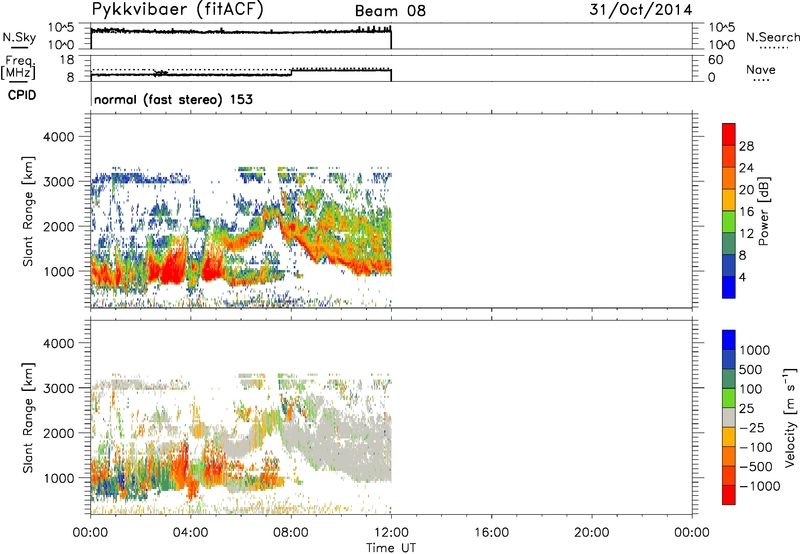Select the Slant Range label of velocity panel
The width and height of the screenshot is (800, 554).
(28, 418)
